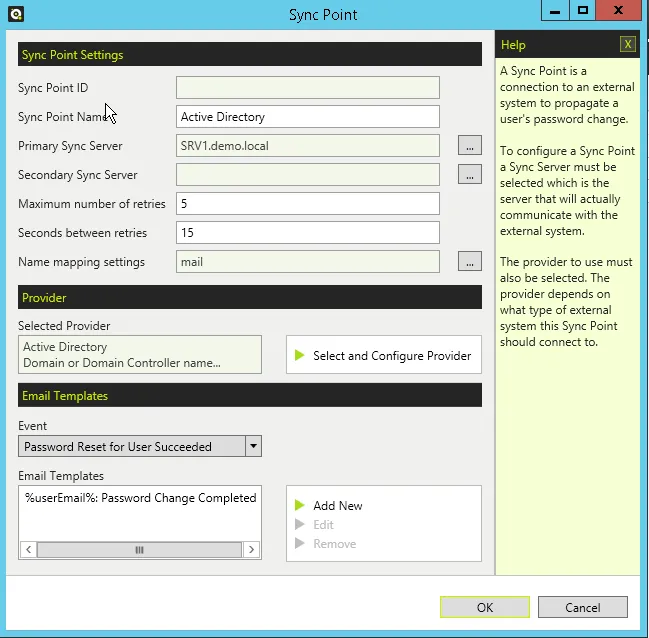Screen dimensions: 649x638
Task: Click Remove email template option
Action: click(334, 544)
